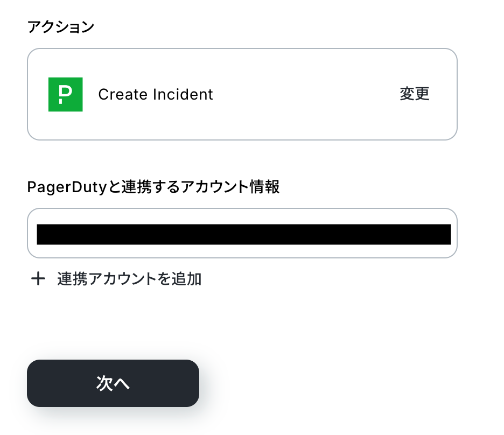Click the plus icon for adding account
This screenshot has width=504, height=435.
38,279
